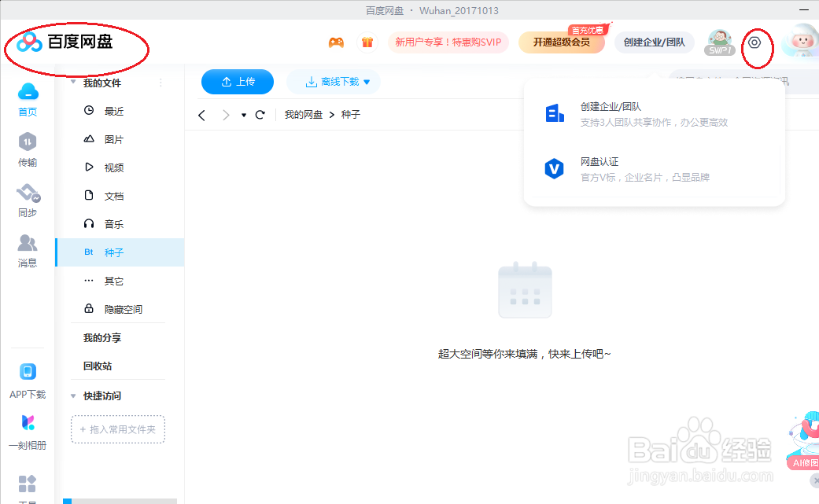This screenshot has width=819, height=504.
Task: Open the settings hexagon icon
Action: tap(754, 42)
